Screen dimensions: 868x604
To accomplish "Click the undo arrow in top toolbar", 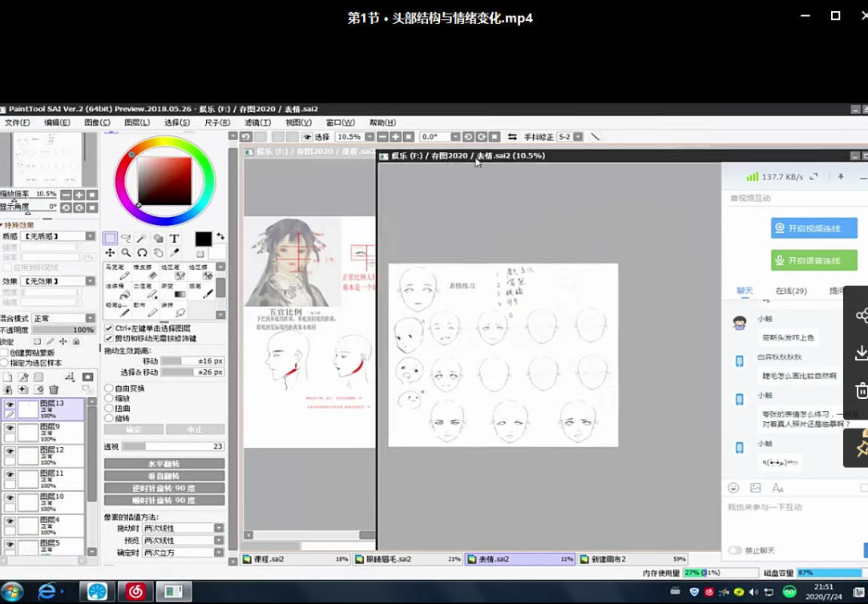I will tap(246, 137).
